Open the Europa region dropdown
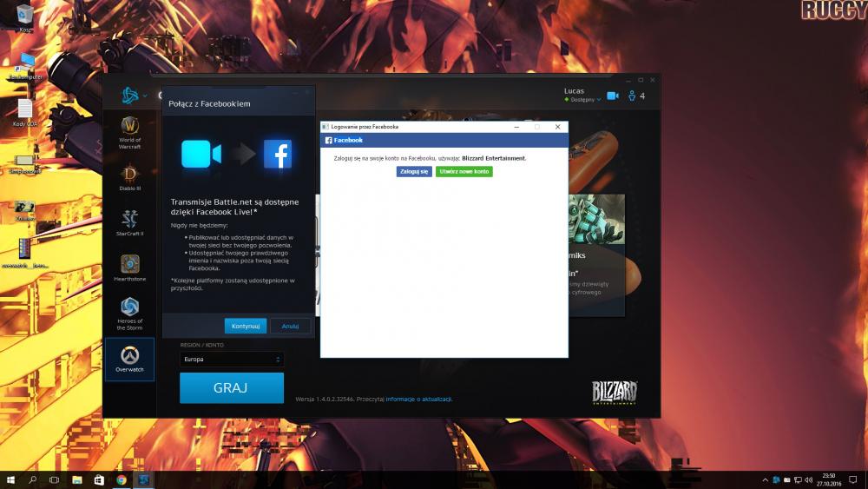This screenshot has width=868, height=489. pyautogui.click(x=232, y=360)
